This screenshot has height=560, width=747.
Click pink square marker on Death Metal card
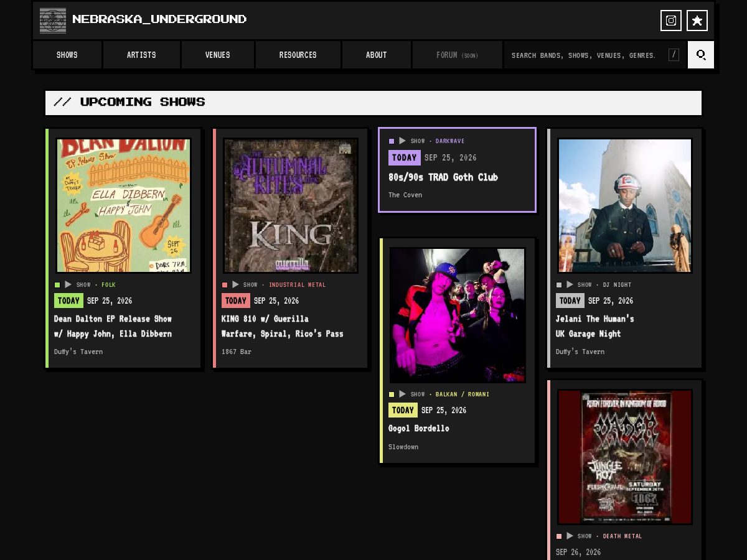click(x=559, y=536)
